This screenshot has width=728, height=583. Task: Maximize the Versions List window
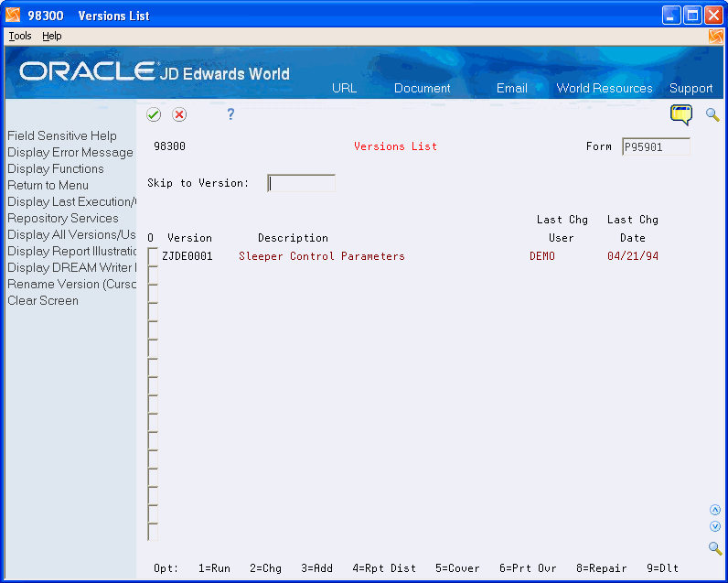click(692, 16)
